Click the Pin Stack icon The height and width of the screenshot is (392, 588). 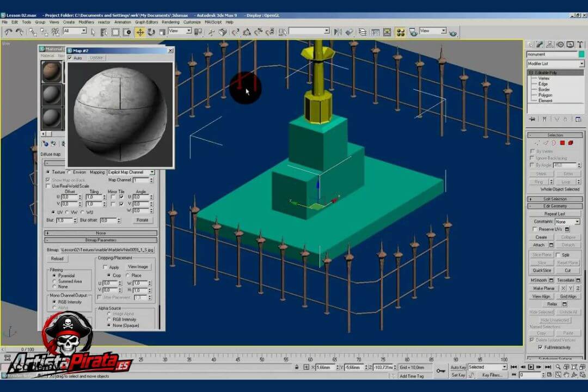(x=532, y=119)
